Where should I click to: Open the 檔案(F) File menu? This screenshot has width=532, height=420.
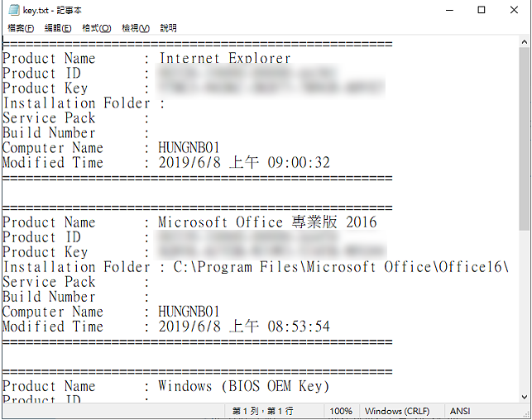pyautogui.click(x=21, y=28)
